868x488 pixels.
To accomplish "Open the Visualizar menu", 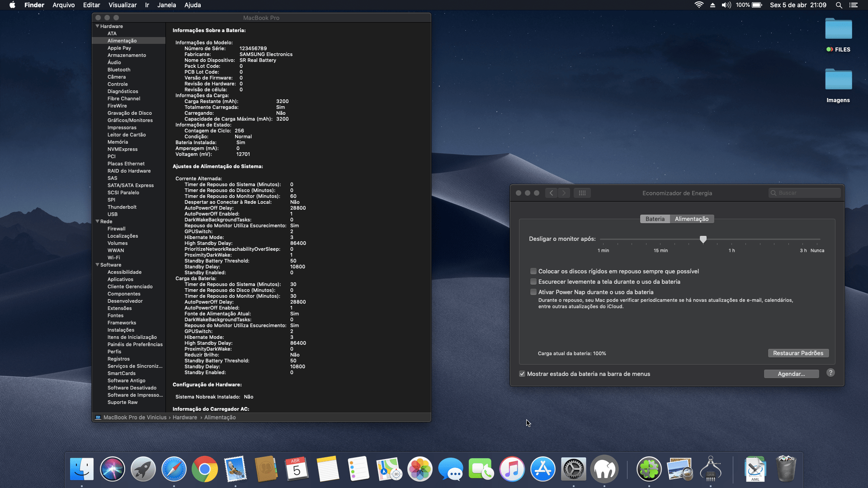I will [x=123, y=5].
